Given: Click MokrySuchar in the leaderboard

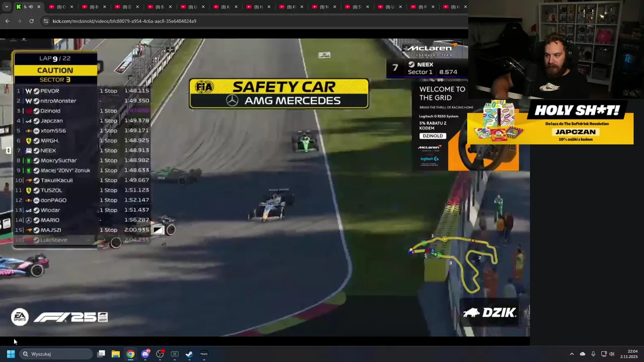Looking at the screenshot, I should tap(58, 160).
